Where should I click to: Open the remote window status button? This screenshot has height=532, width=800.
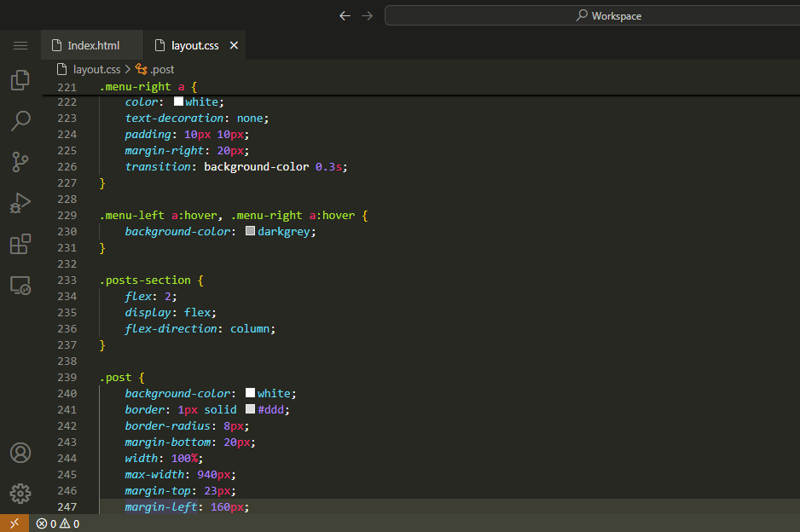[14, 523]
